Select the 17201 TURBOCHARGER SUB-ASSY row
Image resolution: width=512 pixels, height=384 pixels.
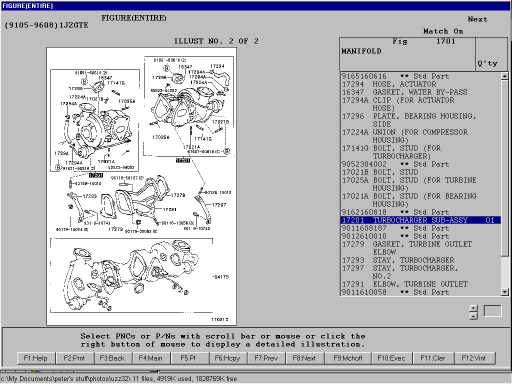pos(421,220)
